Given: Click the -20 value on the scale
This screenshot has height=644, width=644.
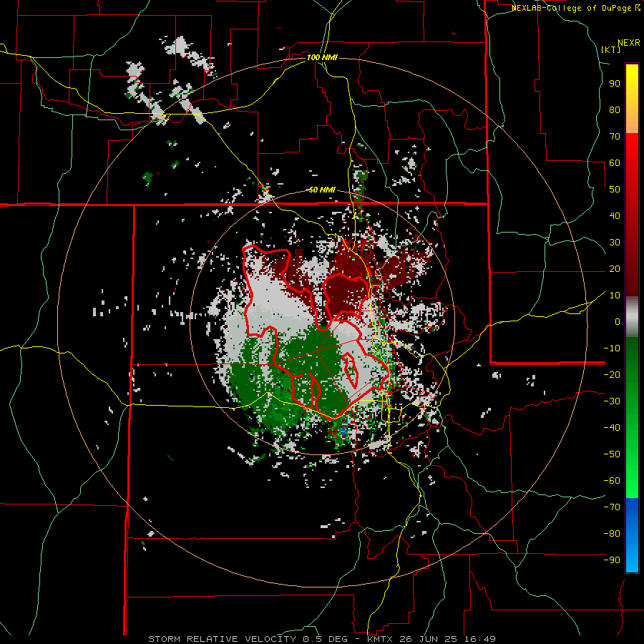Looking at the screenshot, I should pos(612,374).
